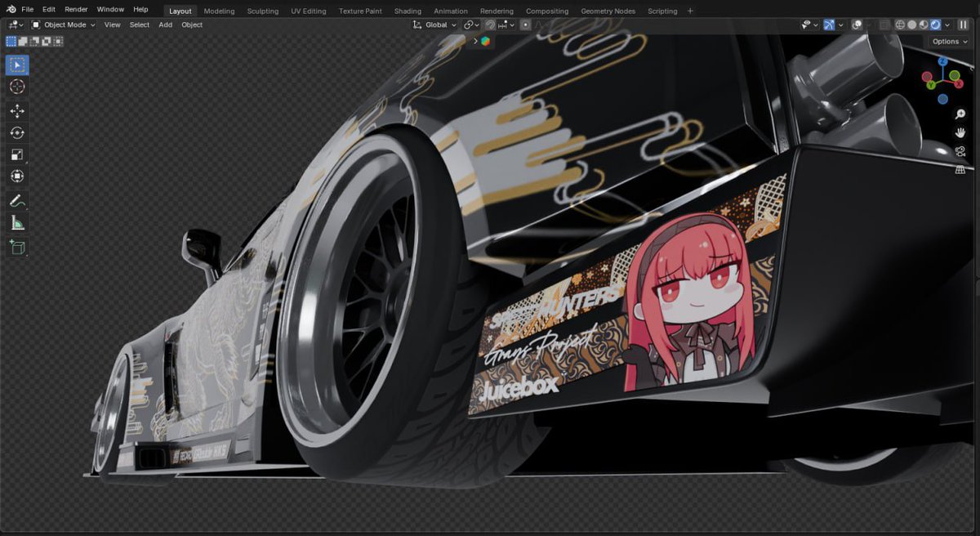
Task: Open the transform pivot point dropdown
Action: pos(473,25)
